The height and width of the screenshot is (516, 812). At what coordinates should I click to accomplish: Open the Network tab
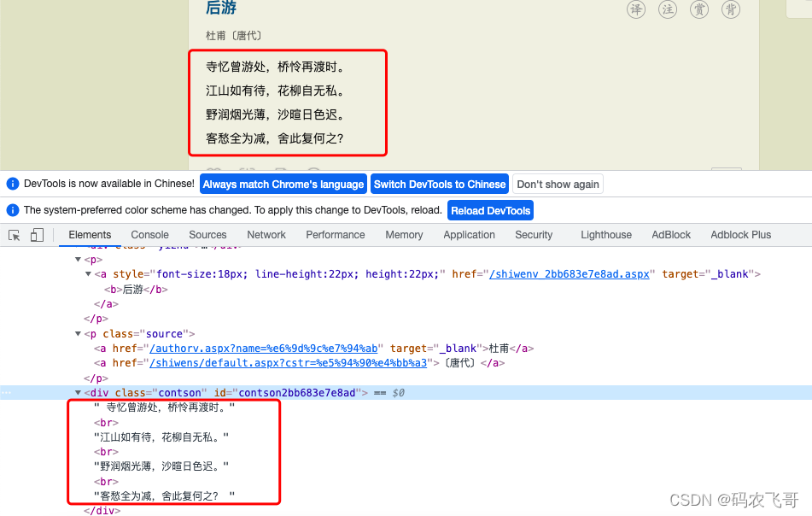tap(266, 235)
